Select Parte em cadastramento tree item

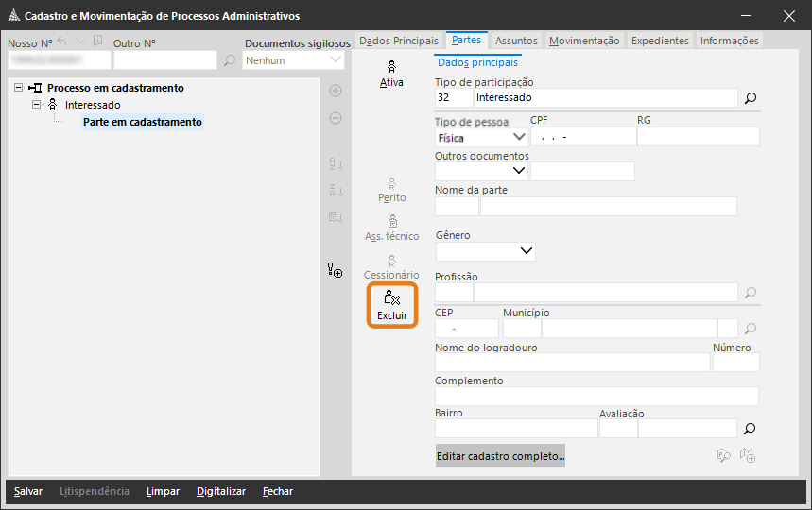pos(142,122)
